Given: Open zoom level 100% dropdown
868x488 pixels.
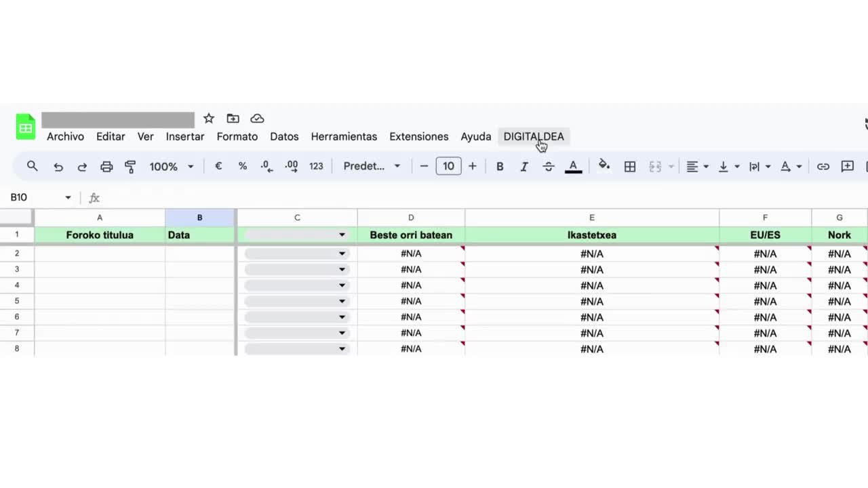Looking at the screenshot, I should coord(172,167).
